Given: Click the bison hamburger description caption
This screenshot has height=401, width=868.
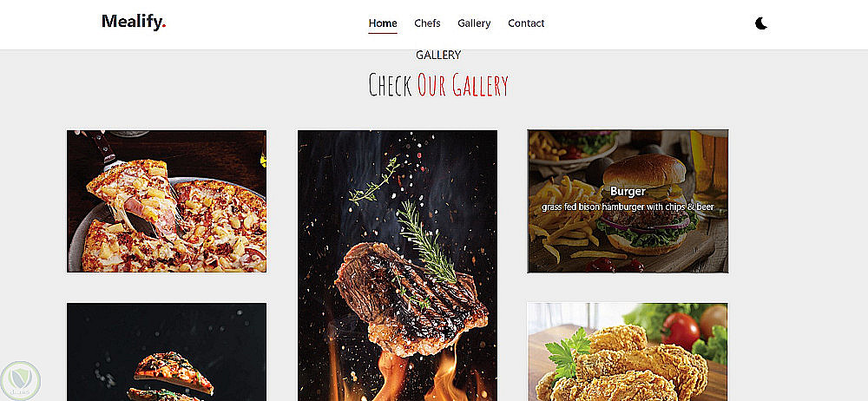Looking at the screenshot, I should [628, 207].
